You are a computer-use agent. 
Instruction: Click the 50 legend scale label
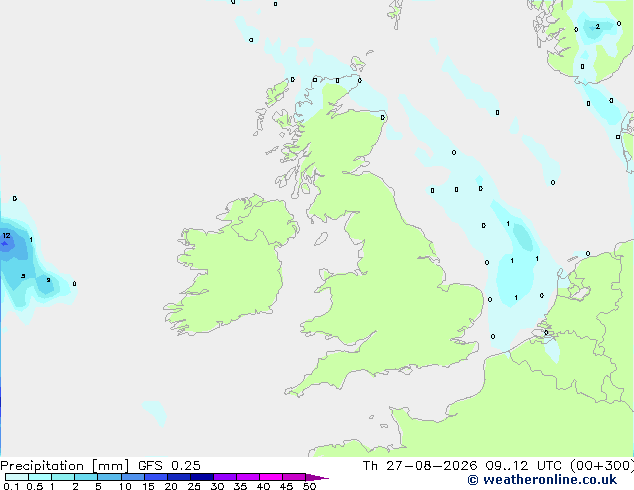[x=309, y=486]
